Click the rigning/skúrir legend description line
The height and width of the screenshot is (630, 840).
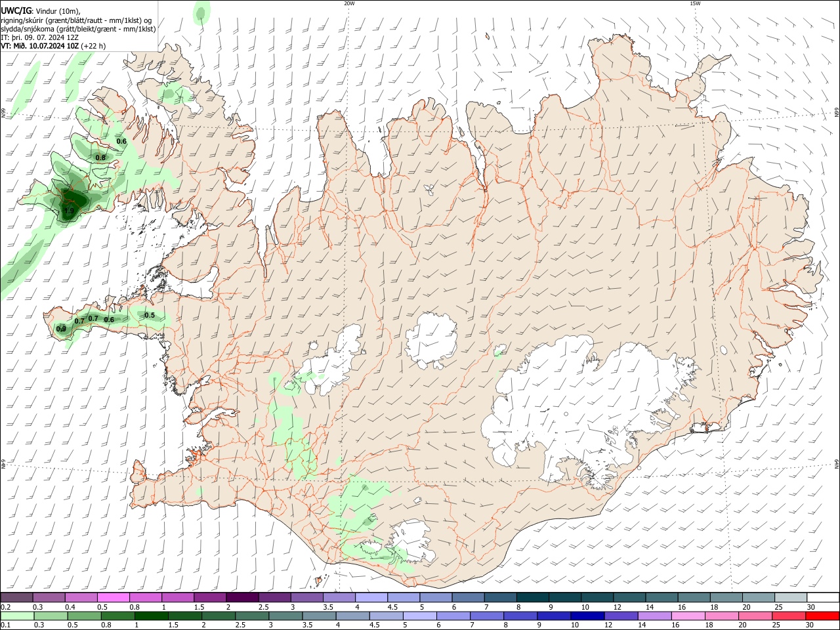tap(76, 20)
